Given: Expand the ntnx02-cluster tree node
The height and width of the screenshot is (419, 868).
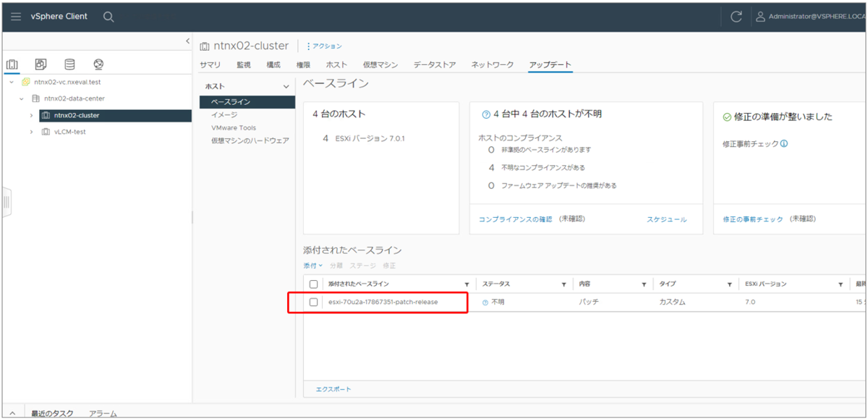Looking at the screenshot, I should [31, 115].
